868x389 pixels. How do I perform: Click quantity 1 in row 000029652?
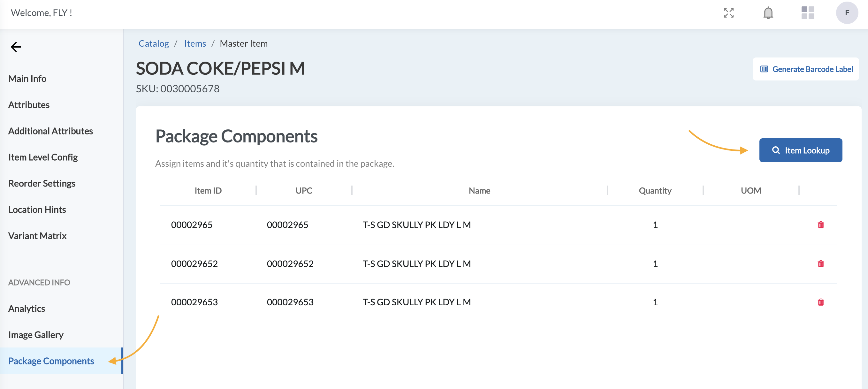point(655,263)
